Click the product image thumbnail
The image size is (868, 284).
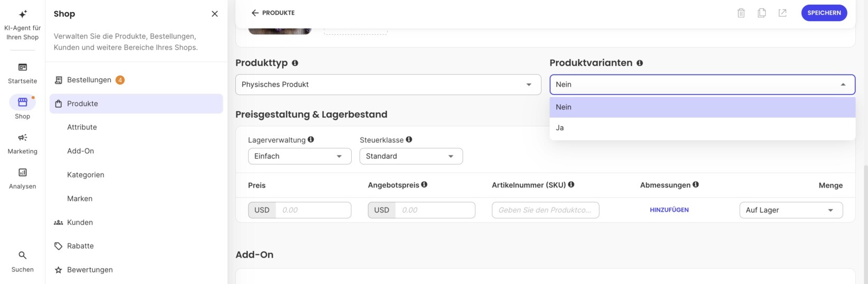(x=280, y=31)
